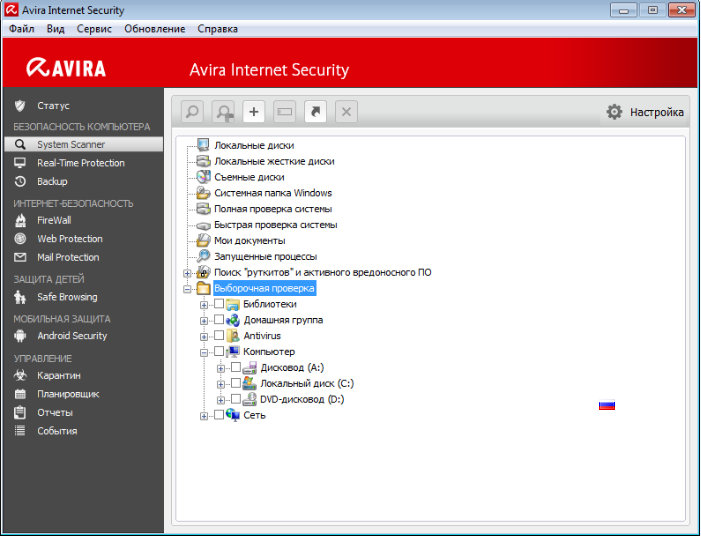Click the rename profile toolbar icon
This screenshot has height=536, width=701.
click(285, 111)
